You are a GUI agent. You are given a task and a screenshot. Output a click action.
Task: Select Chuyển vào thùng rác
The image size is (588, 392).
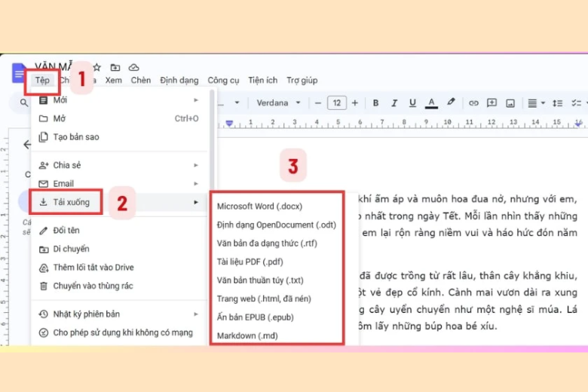tap(119, 286)
